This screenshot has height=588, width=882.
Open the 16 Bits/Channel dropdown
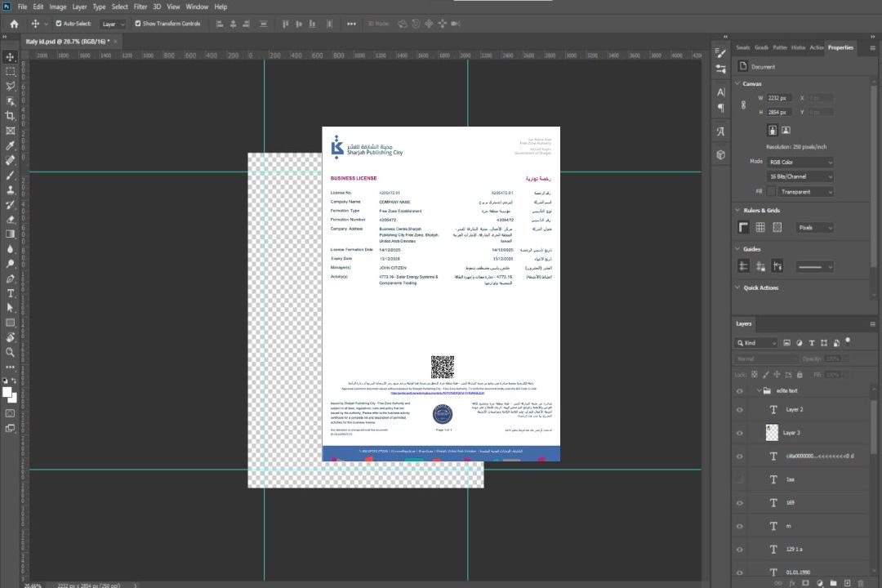point(800,176)
